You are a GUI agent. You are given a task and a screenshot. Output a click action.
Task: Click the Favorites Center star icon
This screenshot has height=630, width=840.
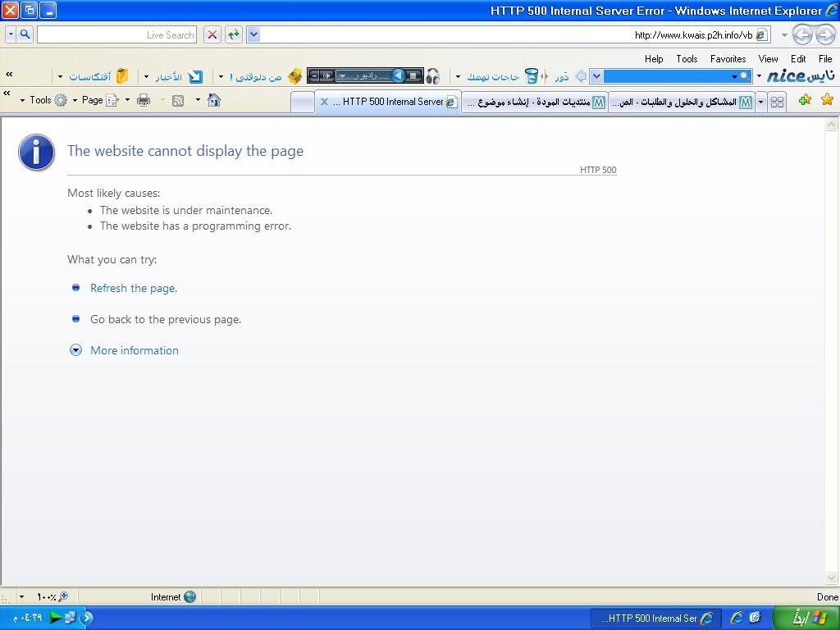827,99
